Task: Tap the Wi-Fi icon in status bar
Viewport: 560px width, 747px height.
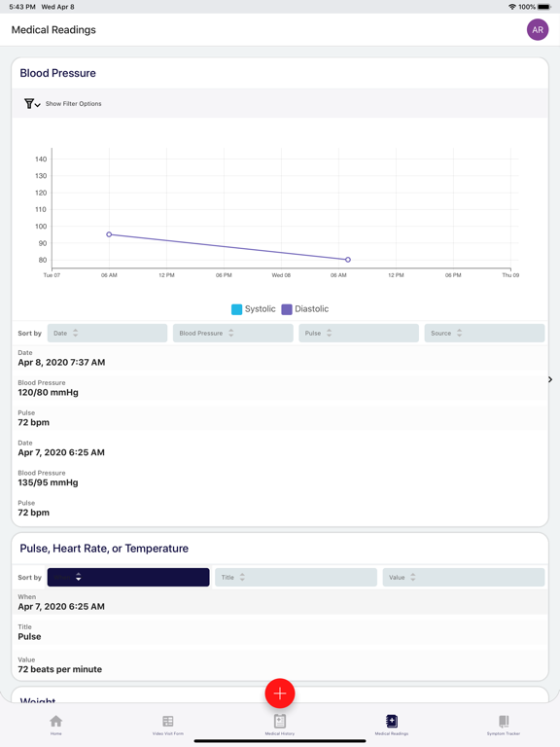Action: pyautogui.click(x=512, y=7)
